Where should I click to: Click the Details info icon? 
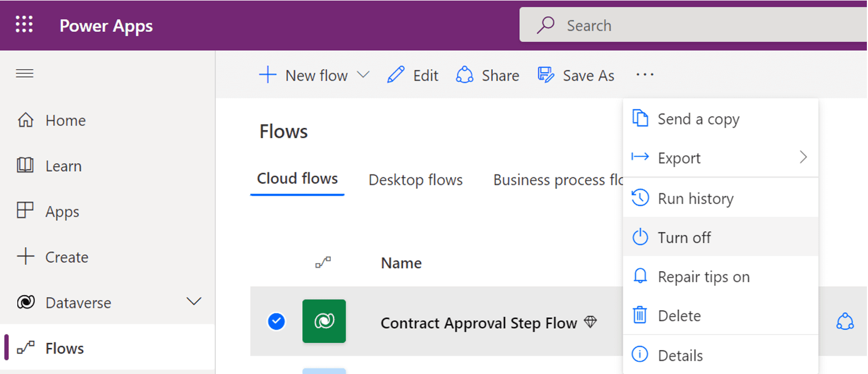[x=640, y=355]
